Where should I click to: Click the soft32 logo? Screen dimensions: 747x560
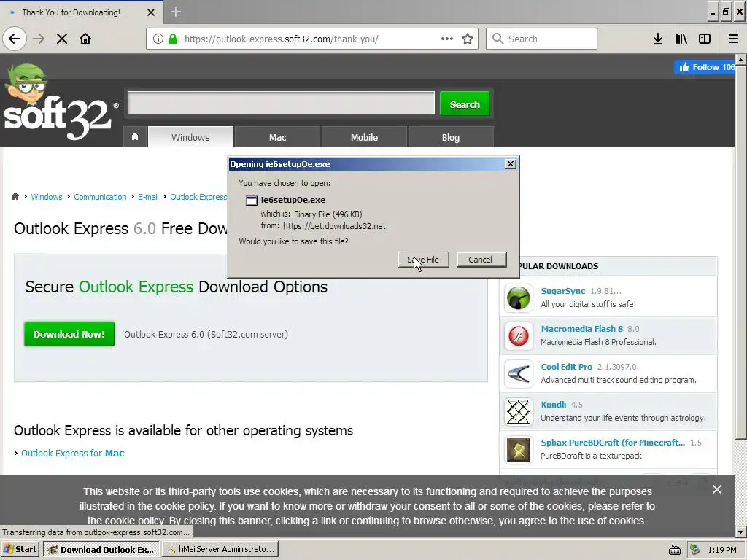[61, 103]
